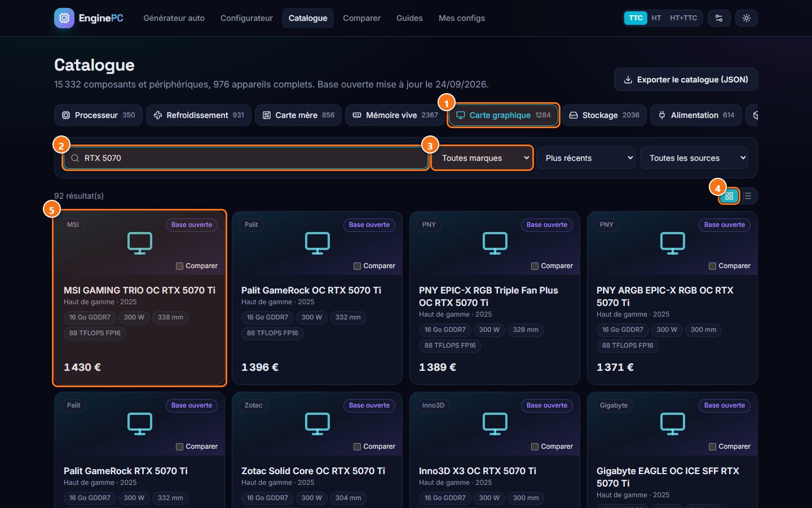Open the Toutes marques dropdown
The width and height of the screenshot is (812, 508).
coord(482,158)
